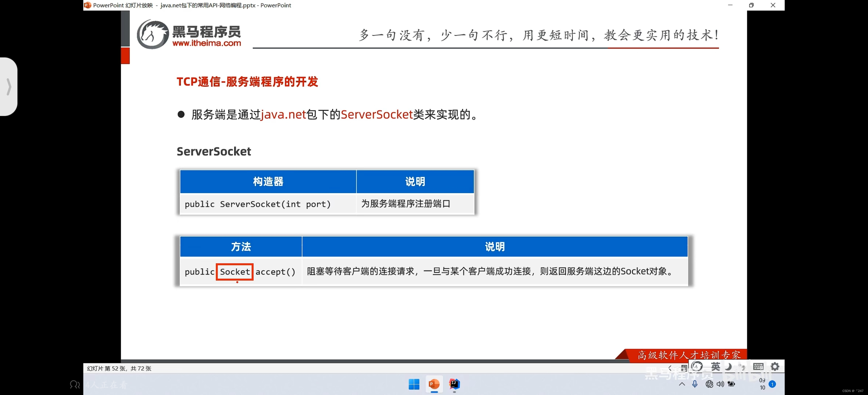Click the battery charging tray icon
This screenshot has width=868, height=395.
731,384
